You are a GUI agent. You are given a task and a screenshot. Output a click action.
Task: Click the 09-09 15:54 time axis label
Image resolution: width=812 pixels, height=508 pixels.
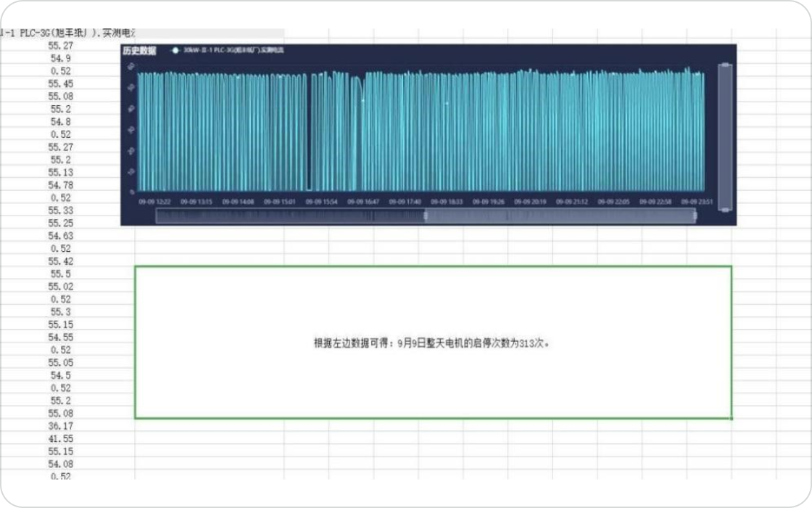point(321,202)
